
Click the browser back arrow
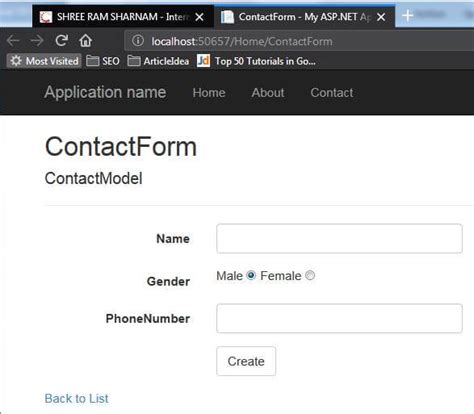click(x=13, y=41)
